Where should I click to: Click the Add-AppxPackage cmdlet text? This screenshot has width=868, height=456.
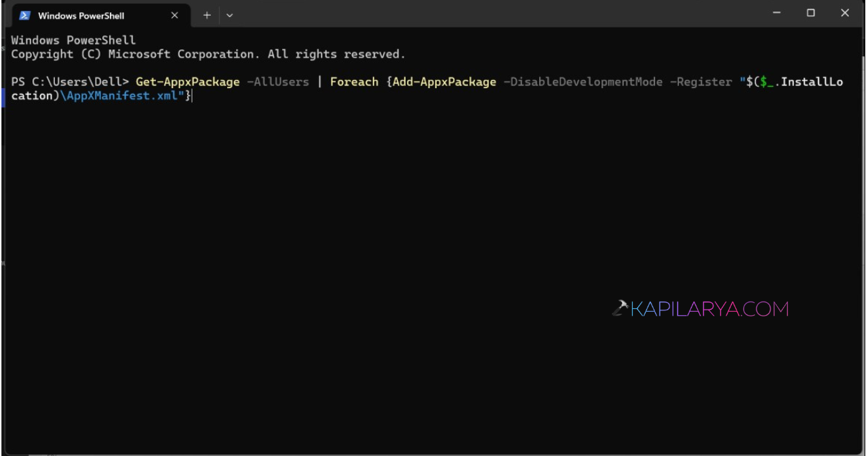click(444, 82)
